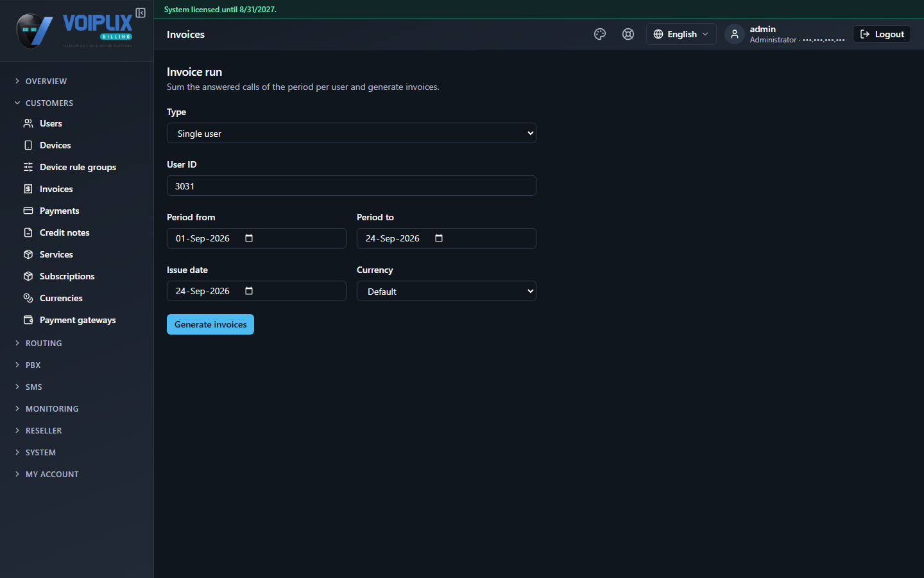Open the Type dropdown showing Single user
The height and width of the screenshot is (578, 924).
[x=352, y=133]
